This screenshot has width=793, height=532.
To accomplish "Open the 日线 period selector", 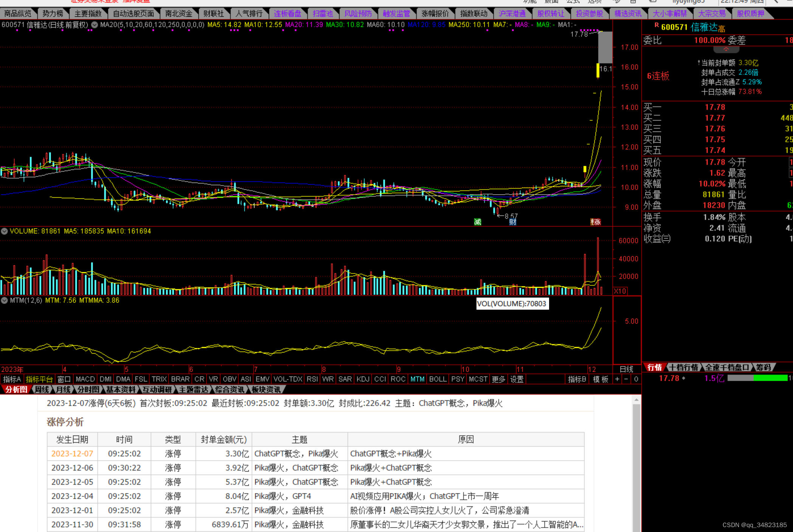I will coord(626,369).
